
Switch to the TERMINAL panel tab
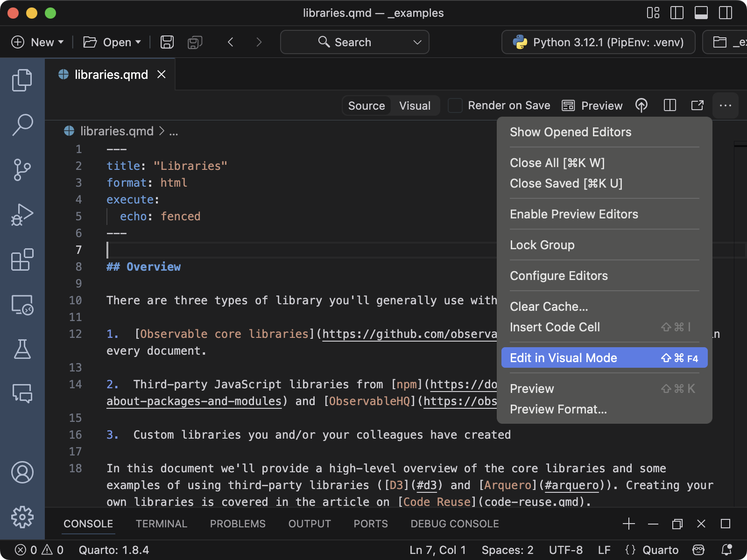click(x=162, y=524)
